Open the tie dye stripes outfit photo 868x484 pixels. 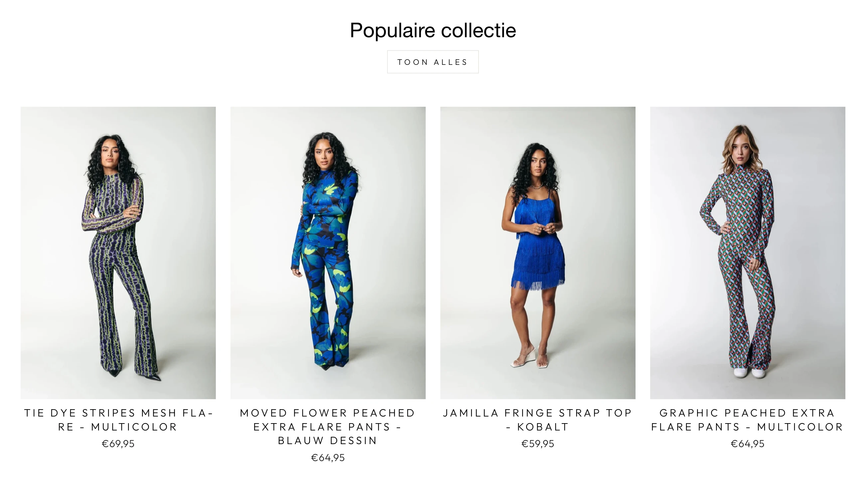pyautogui.click(x=118, y=253)
